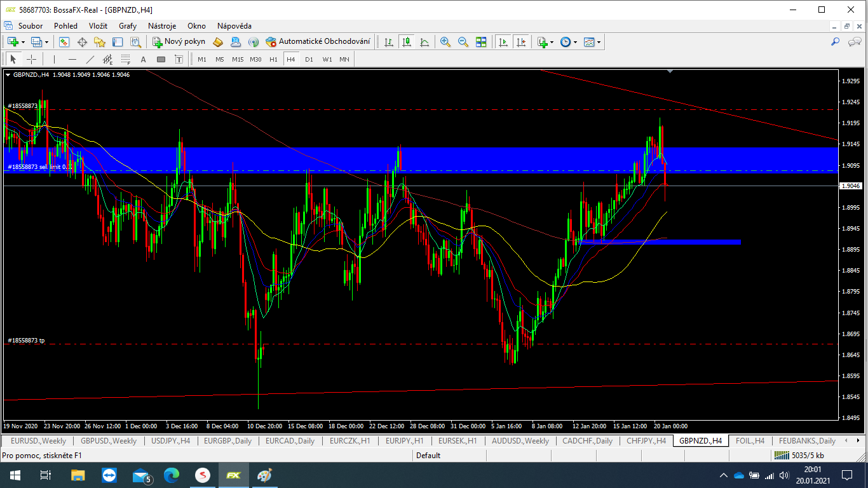The image size is (868, 488).
Task: Open the Soubor menu
Action: (x=31, y=26)
